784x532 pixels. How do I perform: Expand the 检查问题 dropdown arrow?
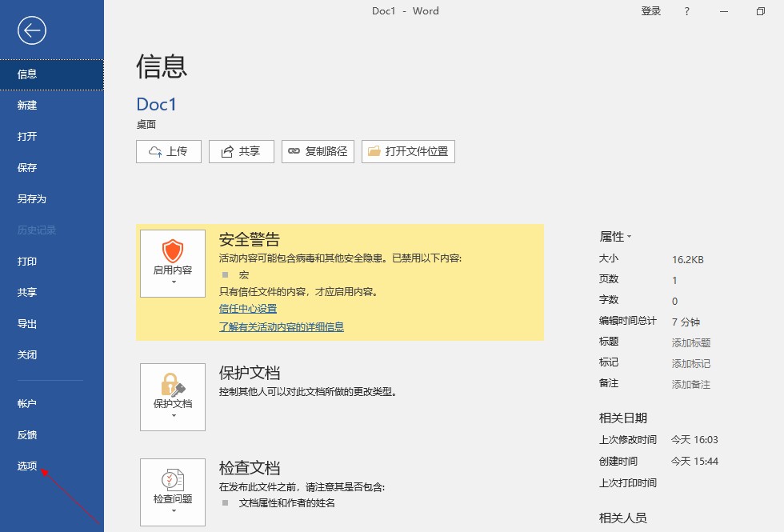coord(174,510)
